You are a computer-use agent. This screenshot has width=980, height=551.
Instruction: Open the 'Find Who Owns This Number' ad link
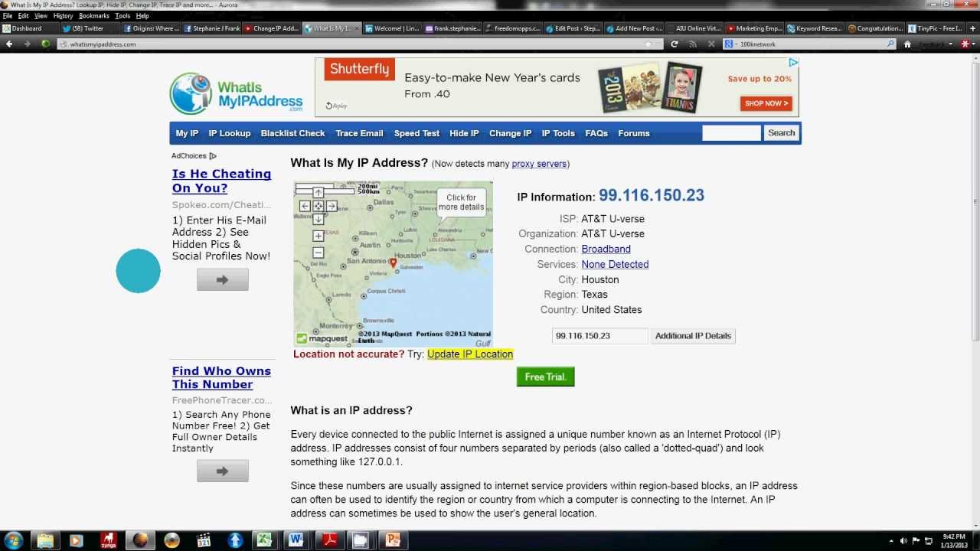pos(221,378)
